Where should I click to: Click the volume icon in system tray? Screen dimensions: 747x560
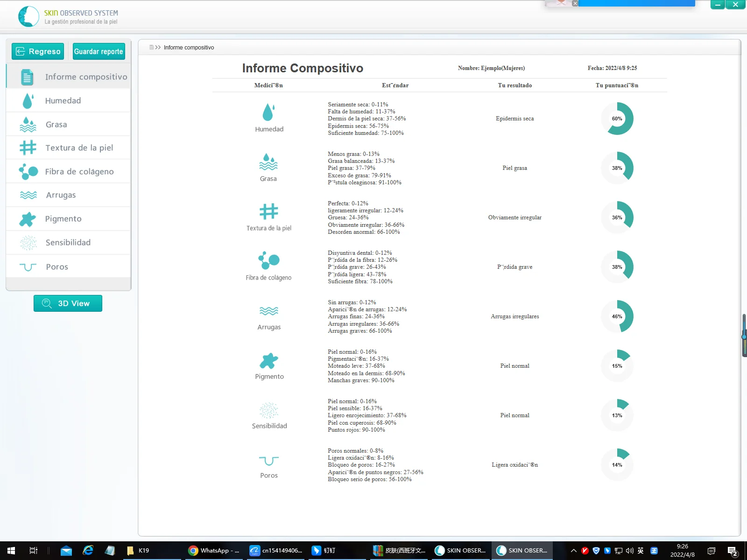pos(630,551)
